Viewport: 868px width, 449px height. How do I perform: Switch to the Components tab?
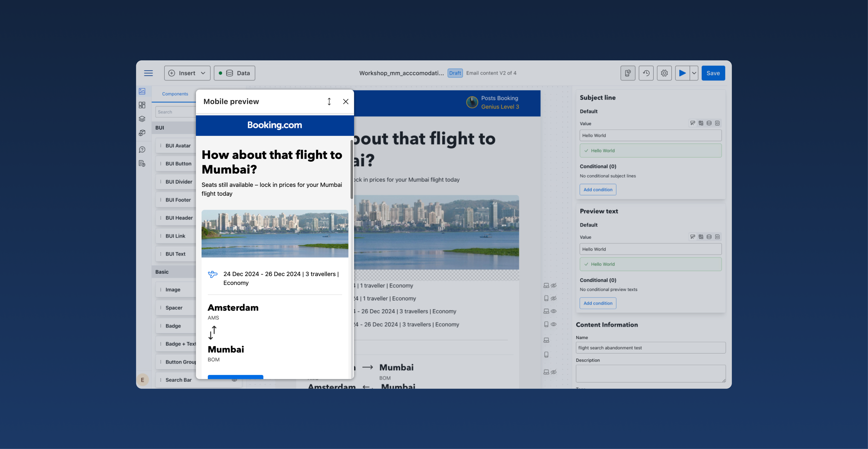click(x=175, y=94)
